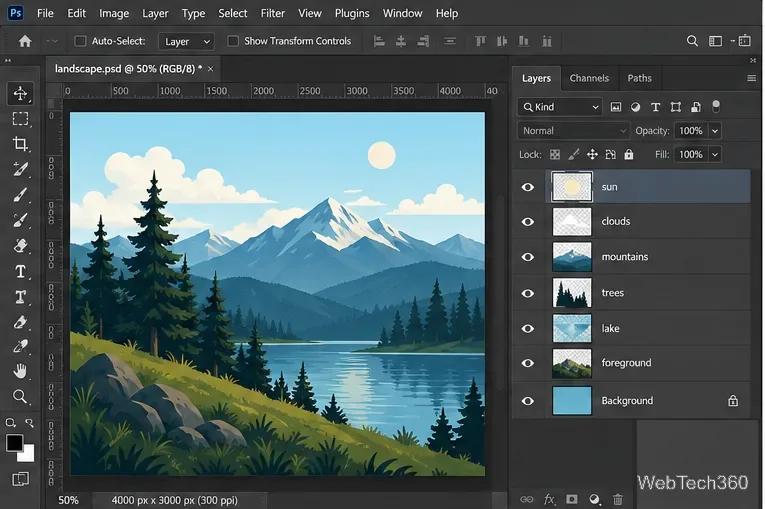Open the Kind filter dropdown

(x=560, y=107)
